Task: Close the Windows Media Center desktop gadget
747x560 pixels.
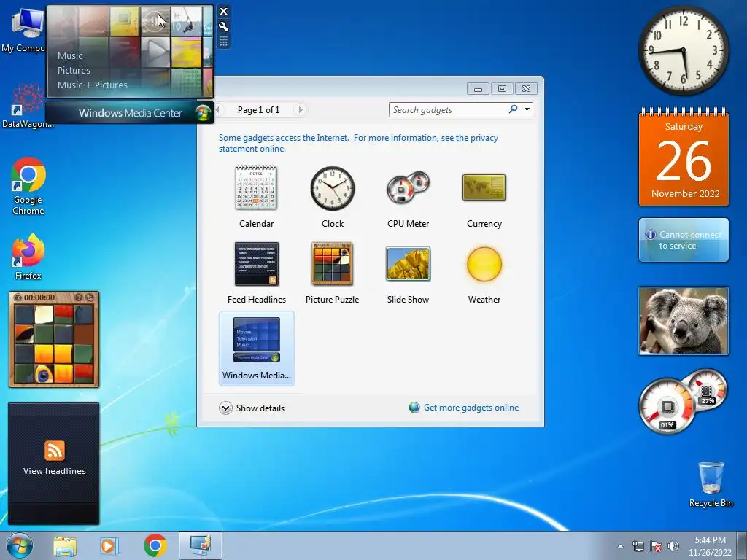Action: click(223, 12)
